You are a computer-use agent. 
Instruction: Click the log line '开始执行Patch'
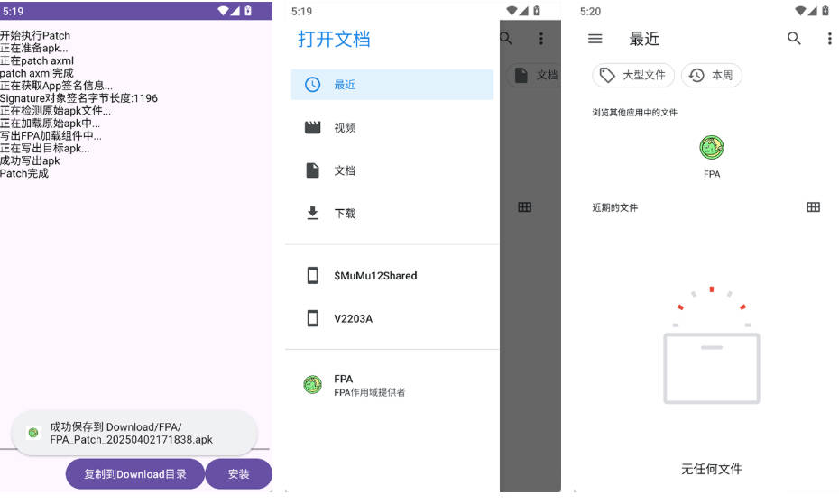[35, 36]
